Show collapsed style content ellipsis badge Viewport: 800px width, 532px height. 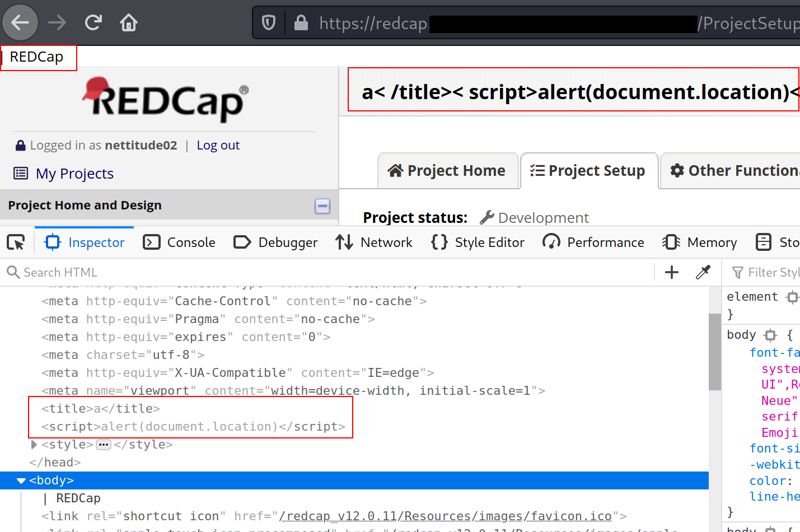pyautogui.click(x=104, y=445)
